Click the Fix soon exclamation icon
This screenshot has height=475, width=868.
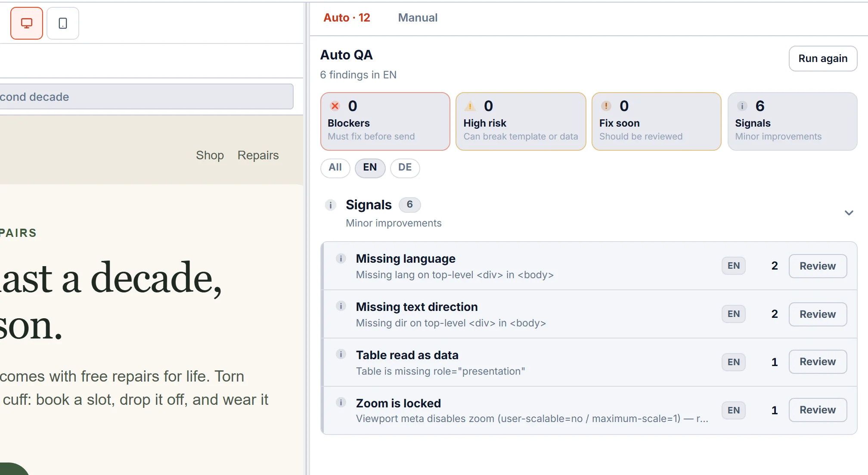[x=606, y=106]
